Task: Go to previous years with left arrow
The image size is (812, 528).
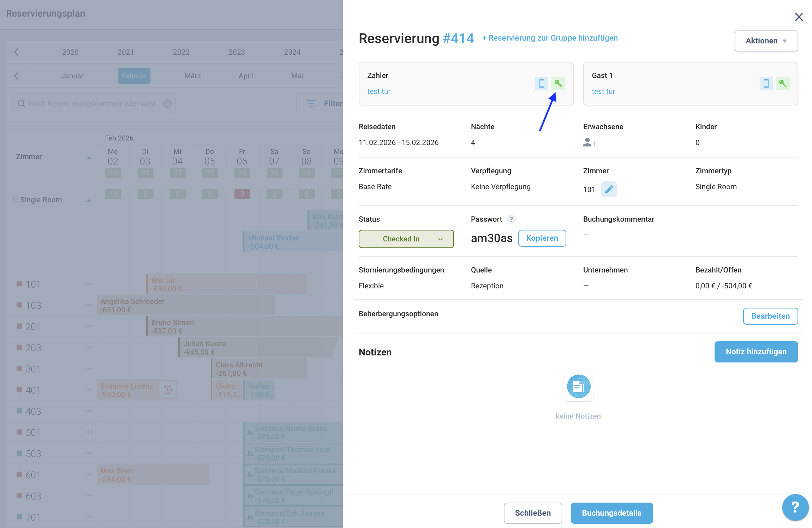Action: pos(16,52)
